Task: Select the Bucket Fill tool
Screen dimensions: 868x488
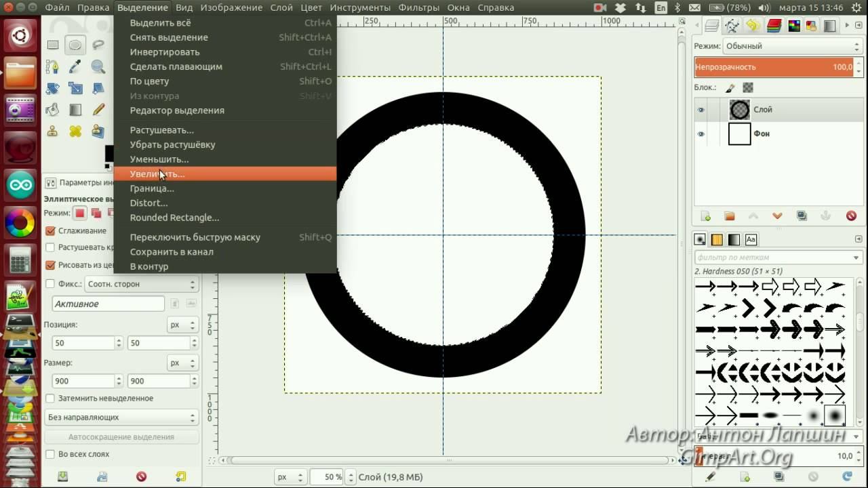Action: coord(53,109)
